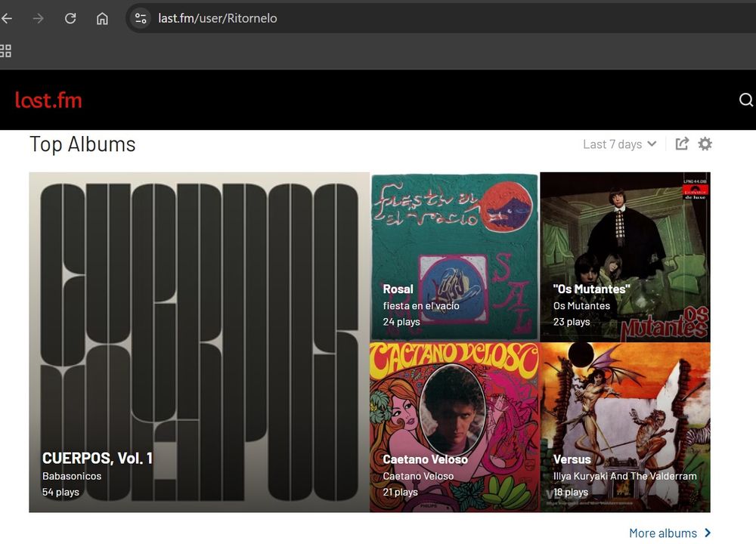Click the Versus album title
The image size is (756, 544).
pyautogui.click(x=572, y=459)
